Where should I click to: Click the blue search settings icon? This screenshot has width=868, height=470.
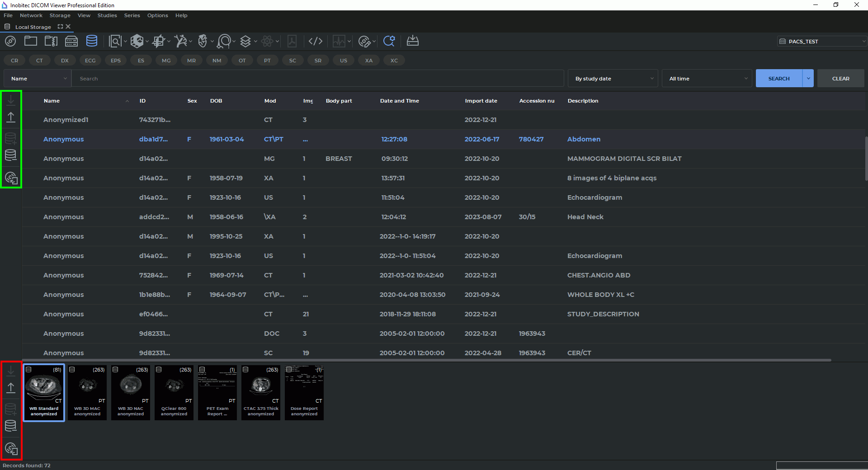pos(389,41)
